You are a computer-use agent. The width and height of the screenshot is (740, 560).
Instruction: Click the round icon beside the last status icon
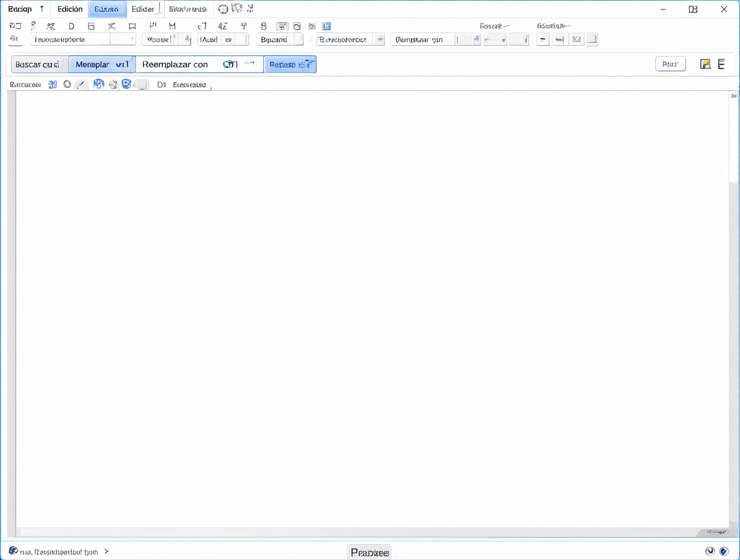point(710,551)
